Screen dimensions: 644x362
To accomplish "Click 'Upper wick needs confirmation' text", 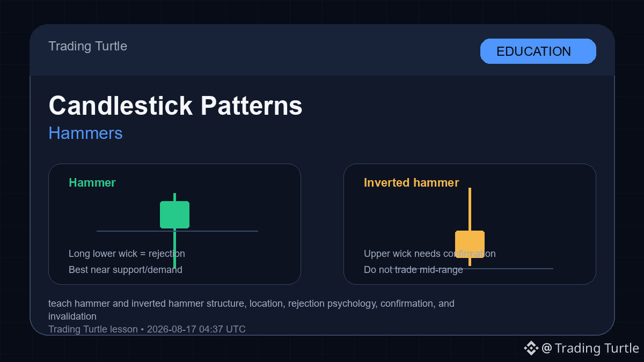I will 429,254.
